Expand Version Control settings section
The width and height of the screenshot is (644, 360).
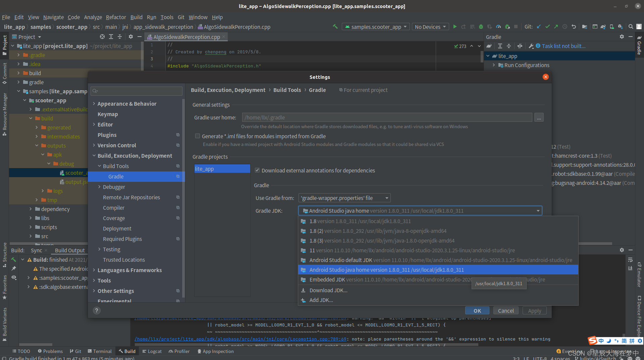(94, 145)
